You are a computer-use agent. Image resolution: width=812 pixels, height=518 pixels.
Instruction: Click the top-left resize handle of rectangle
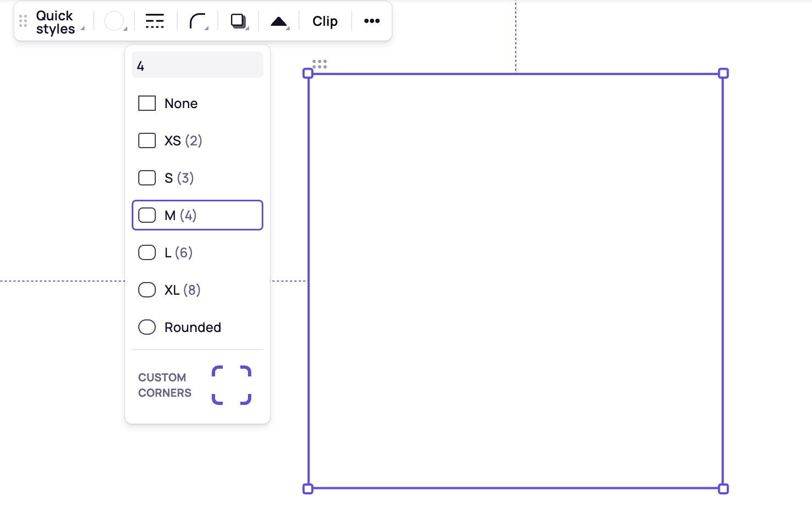(308, 74)
